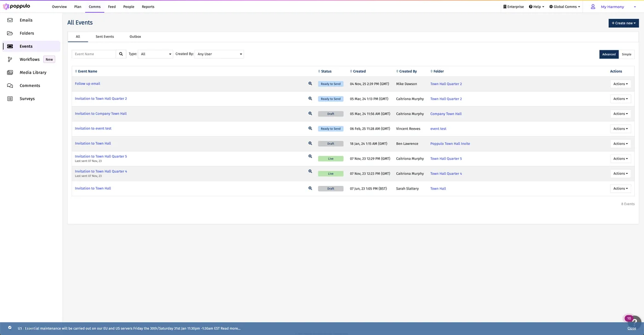
Task: Switch to Advanced view
Action: (609, 54)
